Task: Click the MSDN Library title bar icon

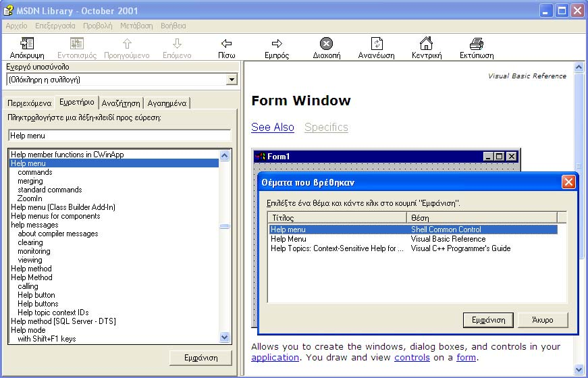Action: (8, 11)
